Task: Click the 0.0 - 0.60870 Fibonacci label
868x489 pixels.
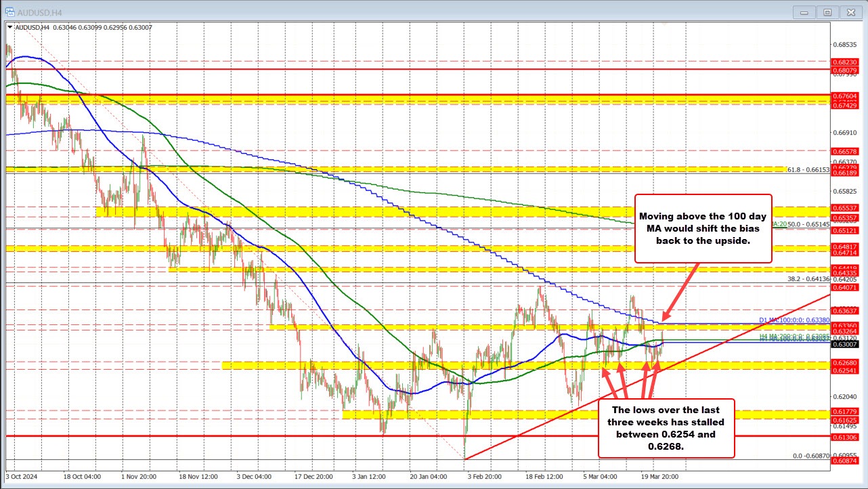Action: [811, 456]
